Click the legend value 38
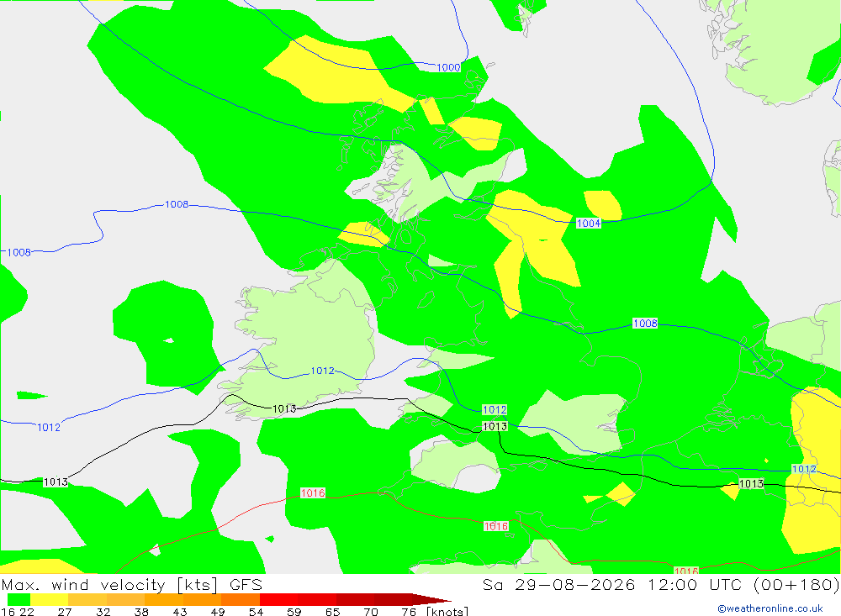This screenshot has width=841, height=616. coord(141,612)
